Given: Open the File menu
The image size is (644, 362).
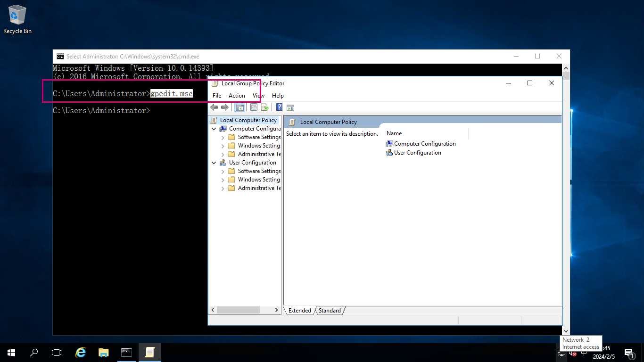Looking at the screenshot, I should pyautogui.click(x=217, y=96).
